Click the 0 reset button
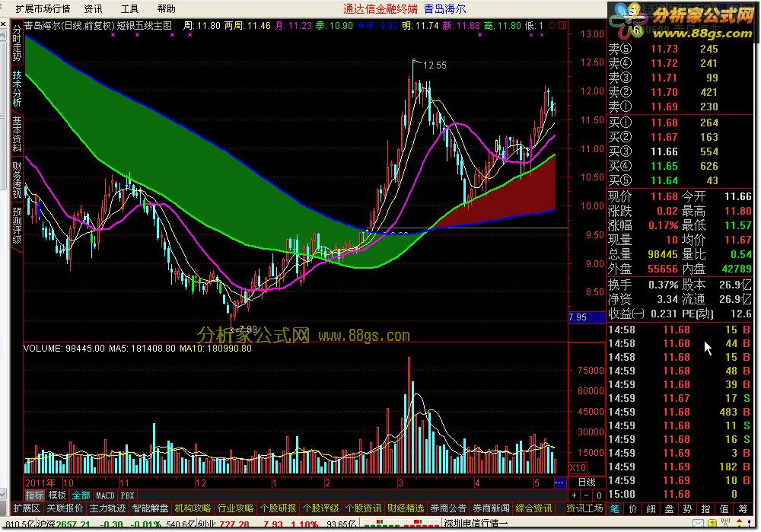The height and width of the screenshot is (532, 761). pyautogui.click(x=599, y=495)
